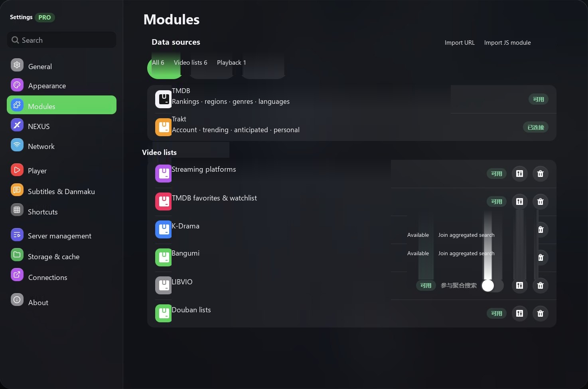Delete Douban lists module
The image size is (588, 389).
[x=541, y=314]
